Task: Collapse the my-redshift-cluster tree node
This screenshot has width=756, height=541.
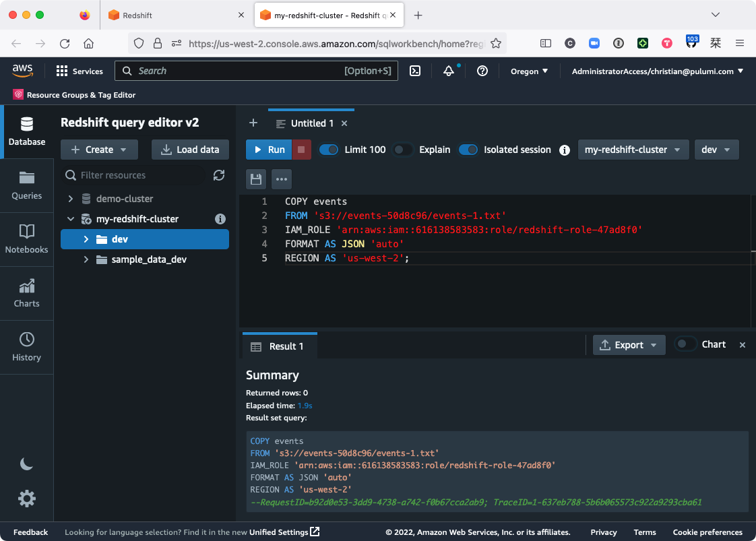Action: tap(71, 219)
